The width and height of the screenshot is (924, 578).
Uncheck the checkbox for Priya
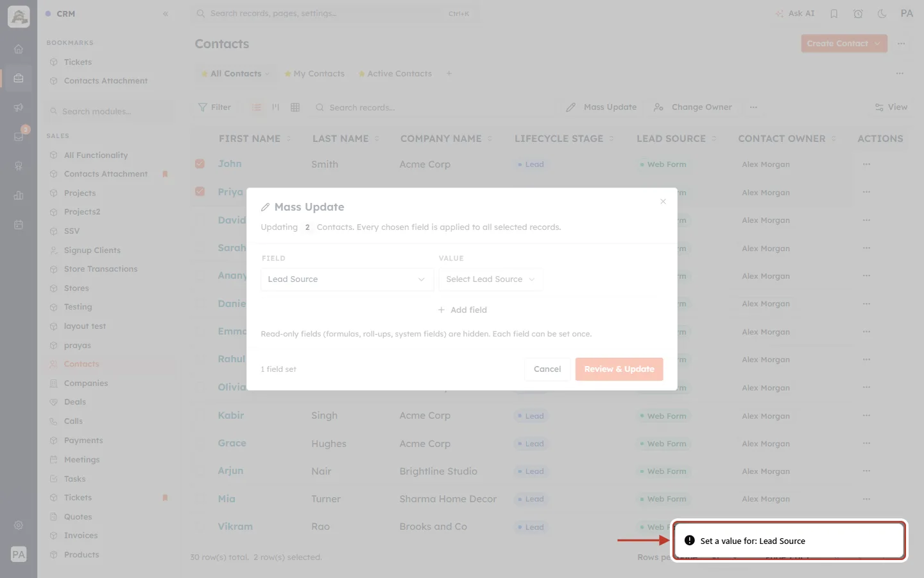tap(200, 191)
